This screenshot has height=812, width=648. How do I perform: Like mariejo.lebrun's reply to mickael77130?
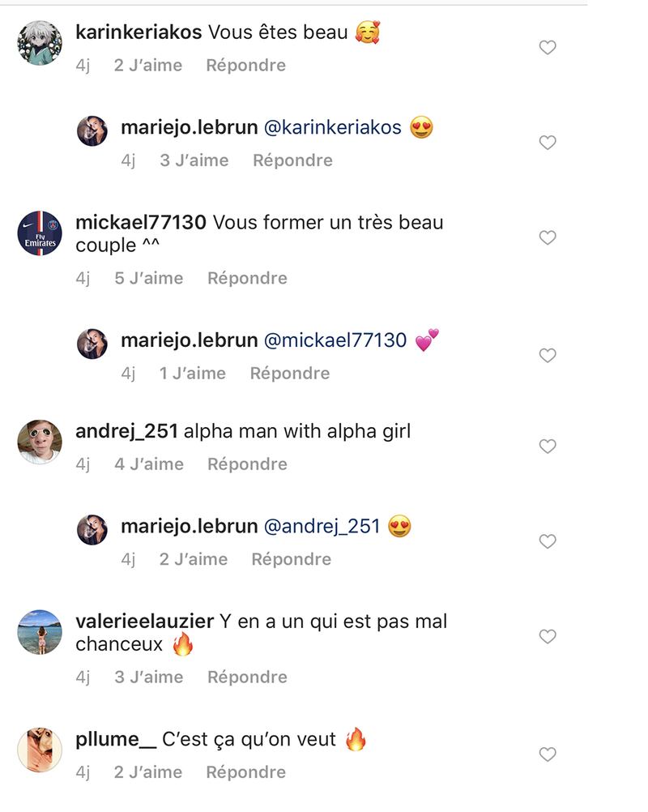click(x=548, y=355)
